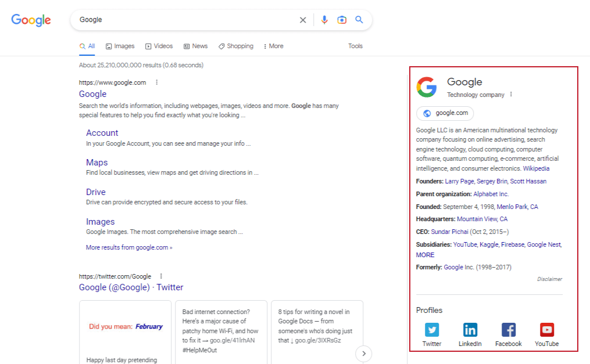
Task: Open Google's Facebook profile icon
Action: click(509, 330)
